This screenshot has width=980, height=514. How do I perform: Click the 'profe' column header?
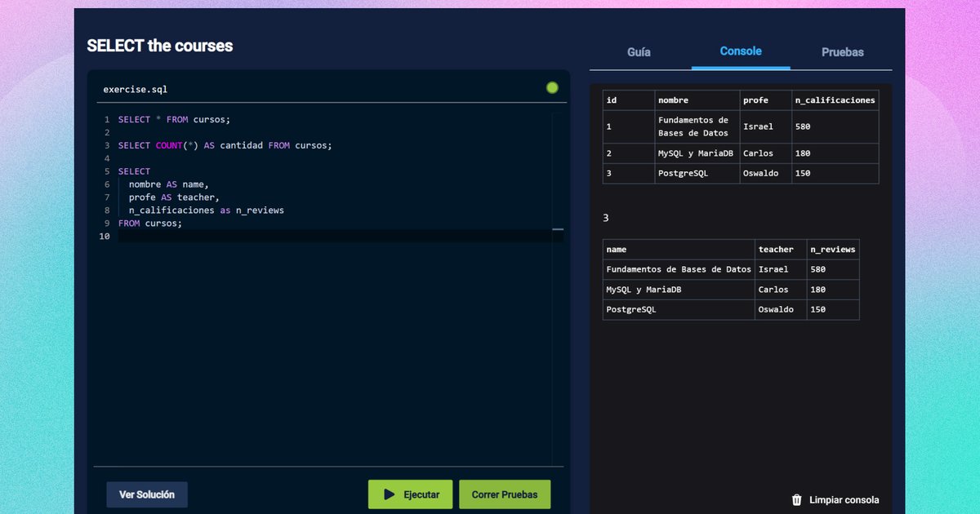coord(765,100)
